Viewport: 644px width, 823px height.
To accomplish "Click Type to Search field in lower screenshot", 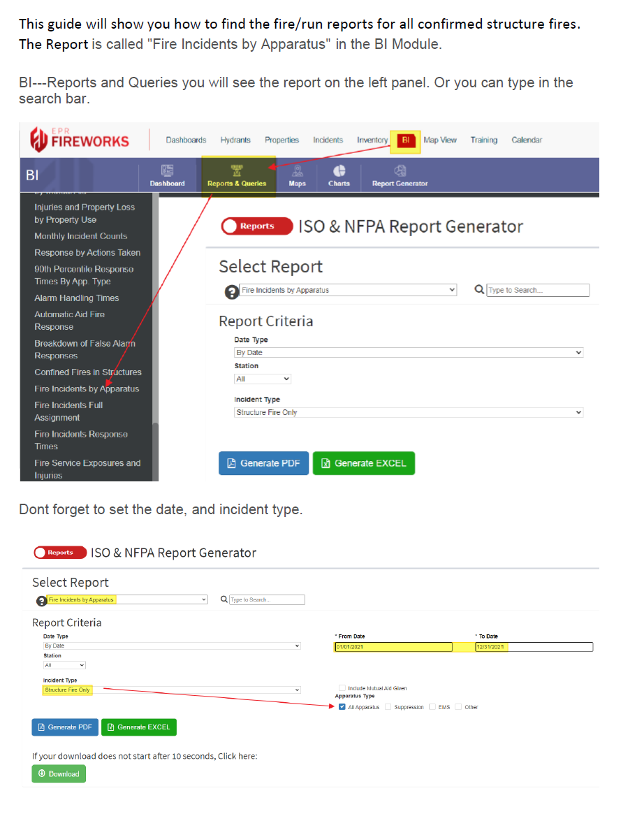I will point(267,599).
